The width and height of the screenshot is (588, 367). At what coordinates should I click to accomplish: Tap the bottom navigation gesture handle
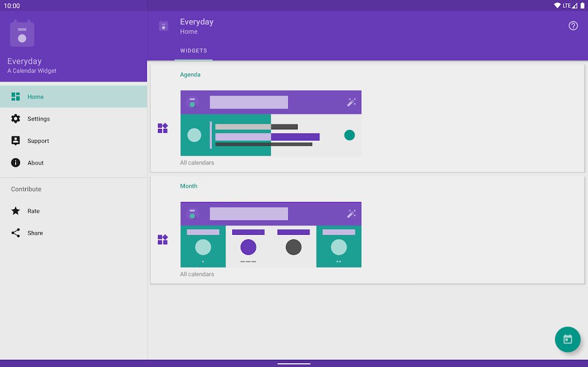coord(294,364)
